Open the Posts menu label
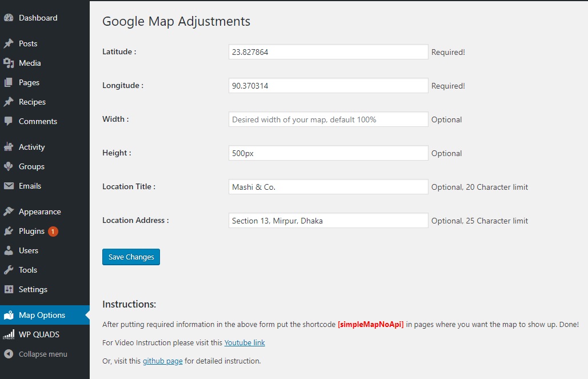The height and width of the screenshot is (379, 588). [x=28, y=43]
